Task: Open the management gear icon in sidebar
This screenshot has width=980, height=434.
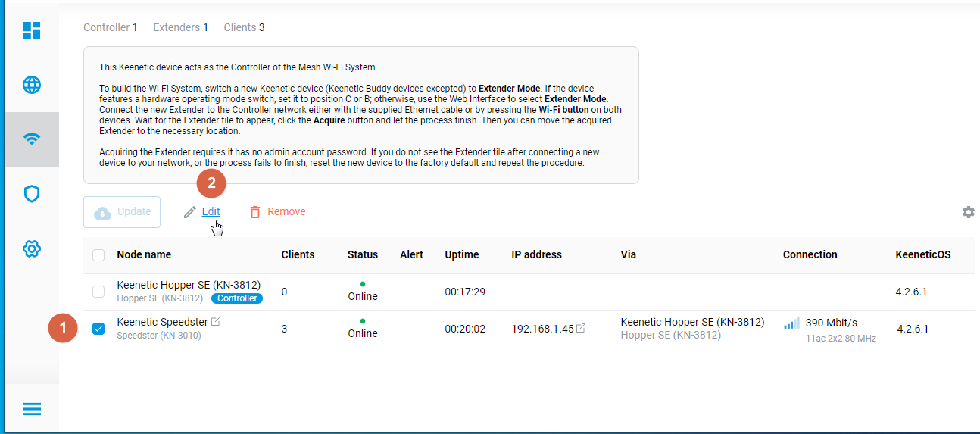Action: pyautogui.click(x=32, y=248)
